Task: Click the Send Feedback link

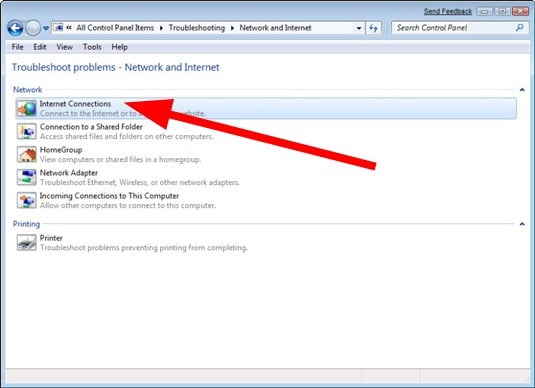Action: pyautogui.click(x=448, y=11)
